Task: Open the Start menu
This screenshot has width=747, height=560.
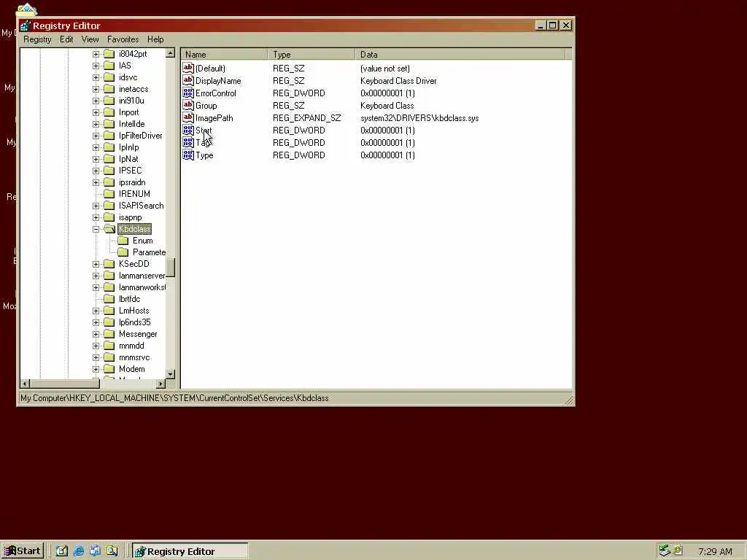Action: tap(23, 551)
